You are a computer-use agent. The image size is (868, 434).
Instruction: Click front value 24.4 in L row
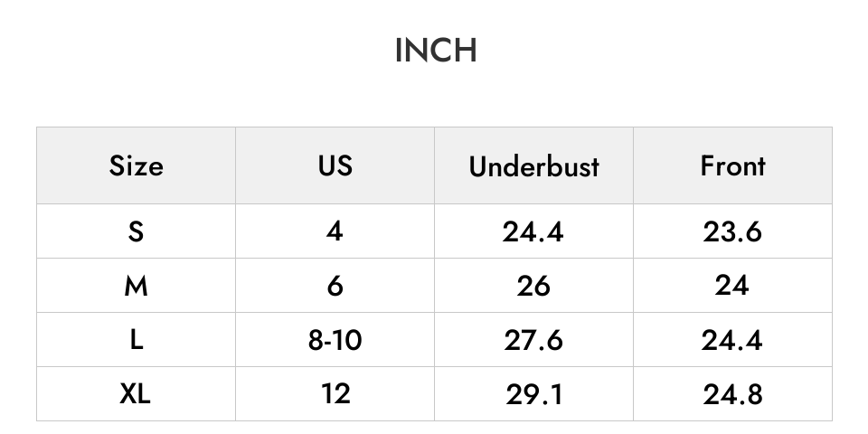tap(732, 340)
